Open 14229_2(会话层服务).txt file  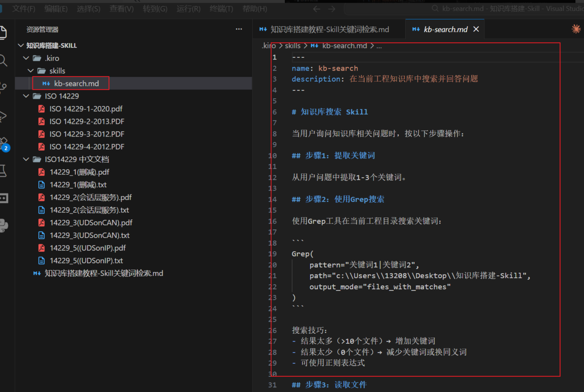click(89, 210)
